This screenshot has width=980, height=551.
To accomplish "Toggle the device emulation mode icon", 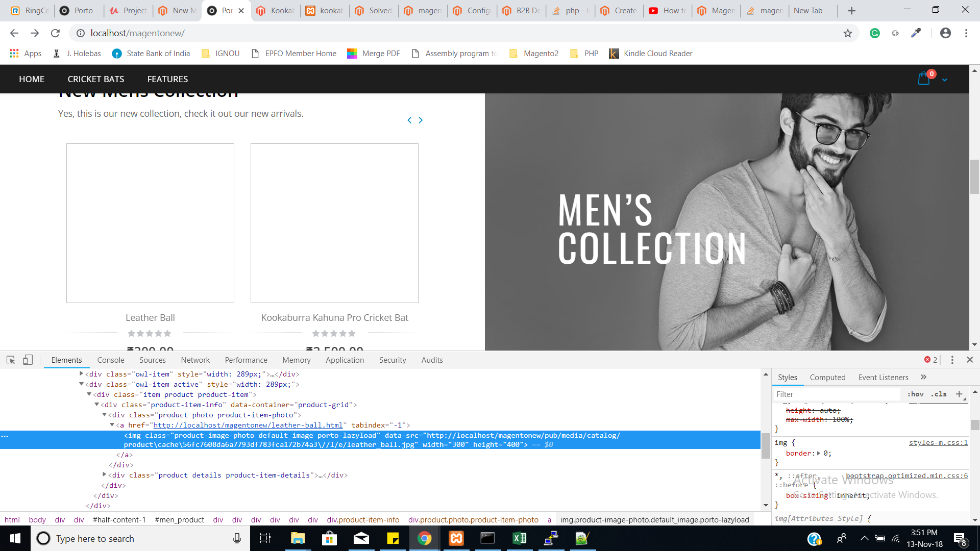I will [x=28, y=360].
